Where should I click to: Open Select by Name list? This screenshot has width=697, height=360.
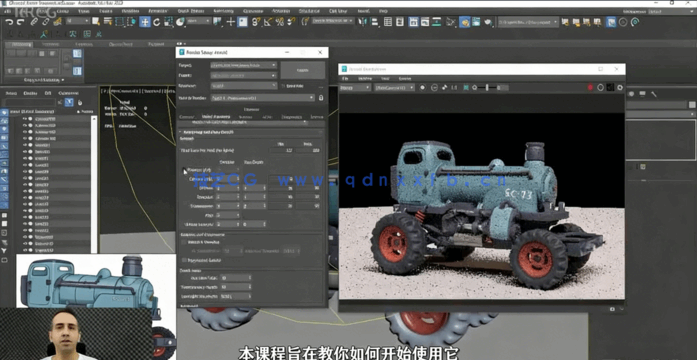click(x=108, y=21)
